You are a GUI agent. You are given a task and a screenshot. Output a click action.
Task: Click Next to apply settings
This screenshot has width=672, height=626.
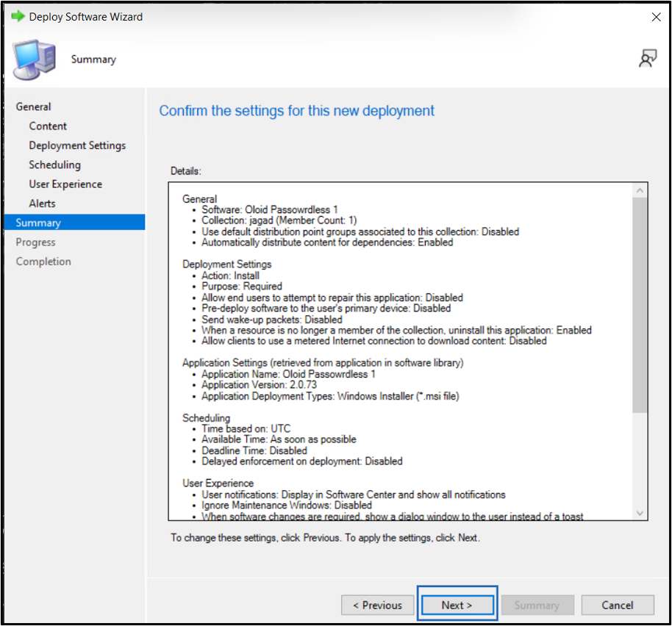pyautogui.click(x=457, y=605)
